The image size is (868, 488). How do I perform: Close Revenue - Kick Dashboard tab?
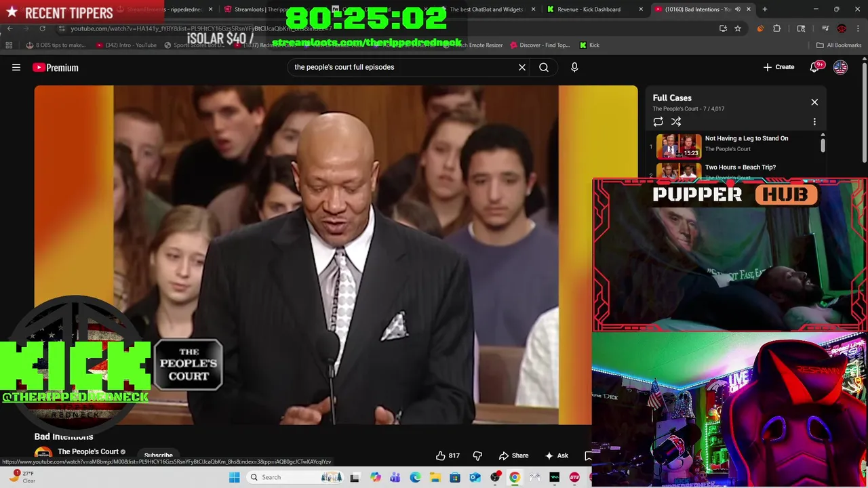click(640, 9)
